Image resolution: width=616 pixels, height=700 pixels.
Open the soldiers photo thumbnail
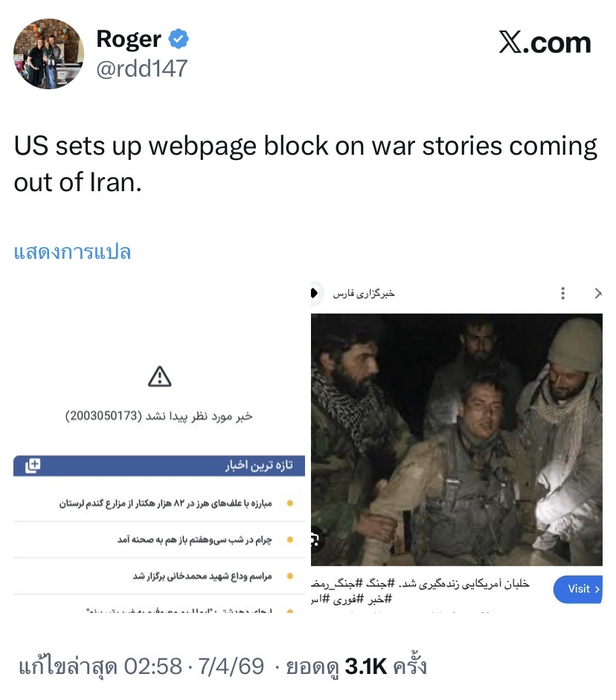pos(457,440)
